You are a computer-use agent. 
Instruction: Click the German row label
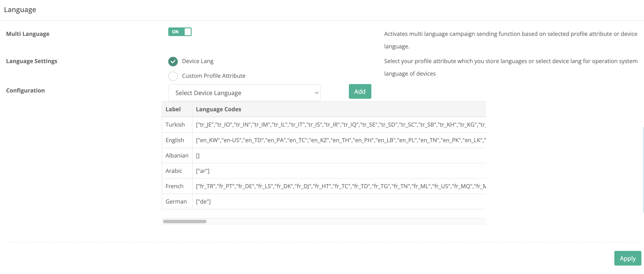point(176,202)
